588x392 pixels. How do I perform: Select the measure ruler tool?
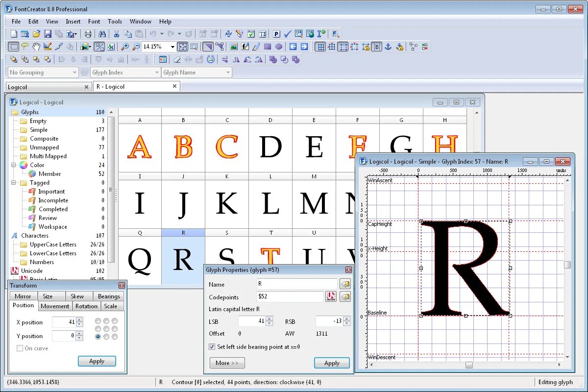click(48, 47)
